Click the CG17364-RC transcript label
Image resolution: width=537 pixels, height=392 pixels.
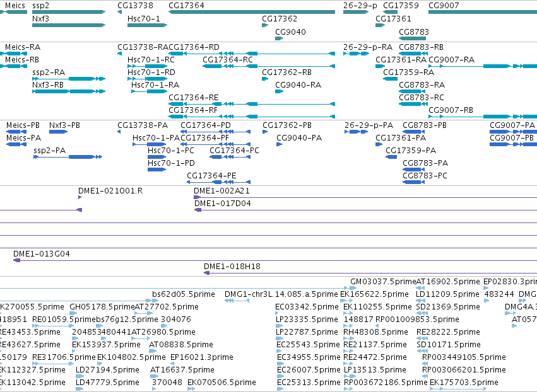228,59
